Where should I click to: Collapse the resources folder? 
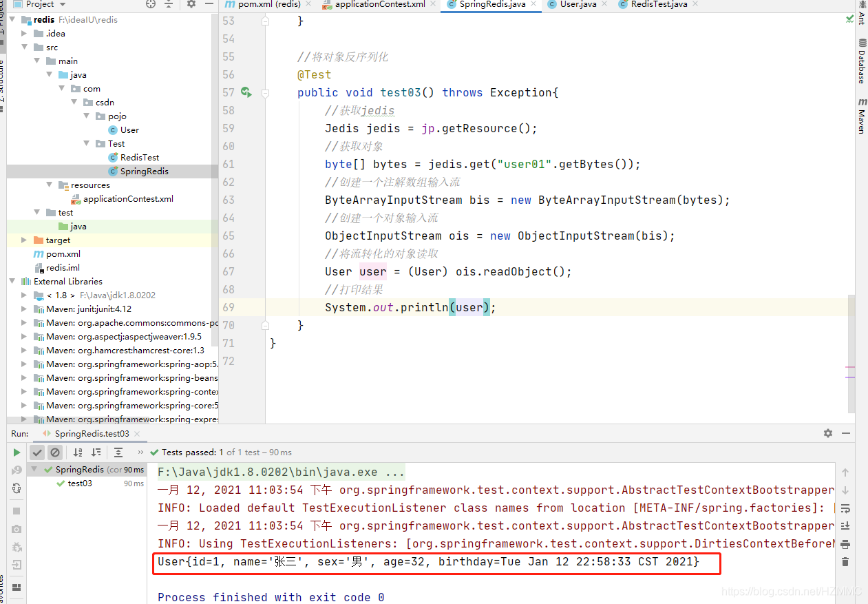click(50, 185)
